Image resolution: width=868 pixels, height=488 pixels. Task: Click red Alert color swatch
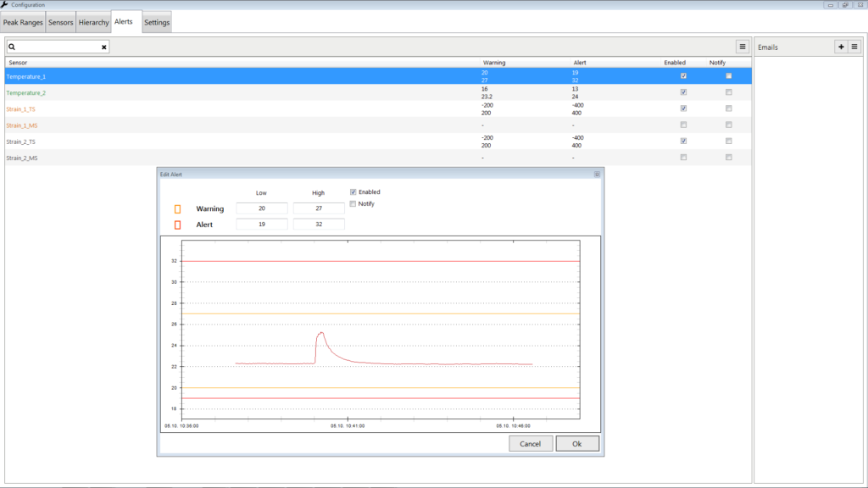pyautogui.click(x=178, y=225)
